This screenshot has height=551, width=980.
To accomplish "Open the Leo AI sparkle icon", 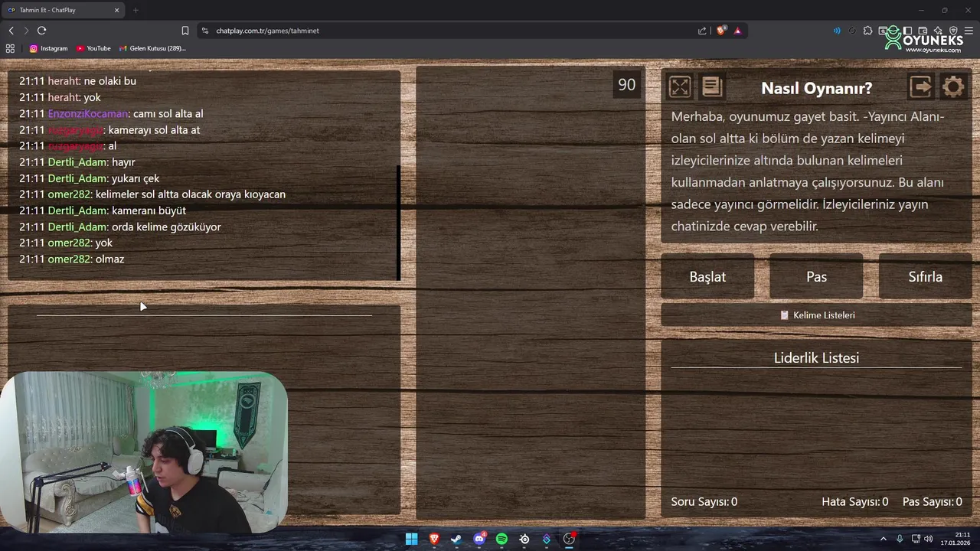I will (938, 31).
